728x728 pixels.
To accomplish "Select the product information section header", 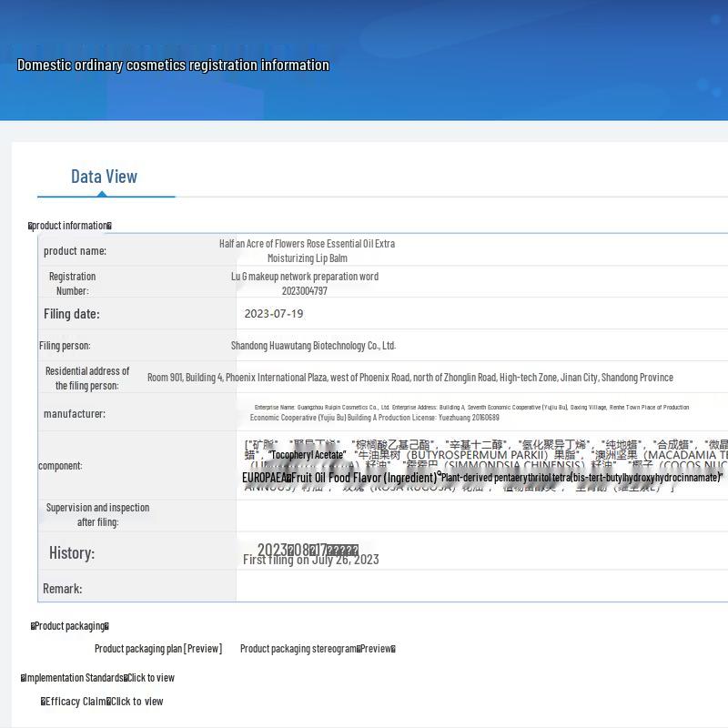I will click(x=70, y=226).
